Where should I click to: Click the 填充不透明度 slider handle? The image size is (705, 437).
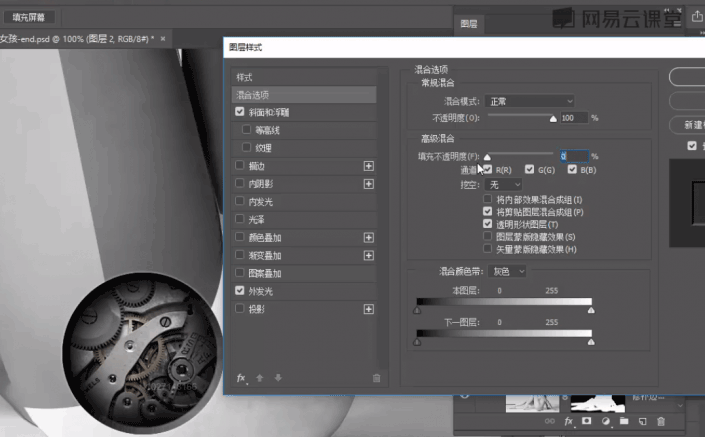tap(487, 157)
